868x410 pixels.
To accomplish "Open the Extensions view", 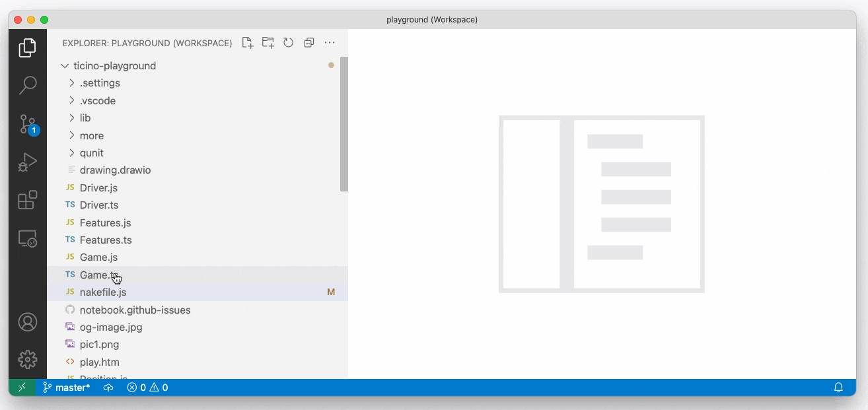I will pos(27,200).
